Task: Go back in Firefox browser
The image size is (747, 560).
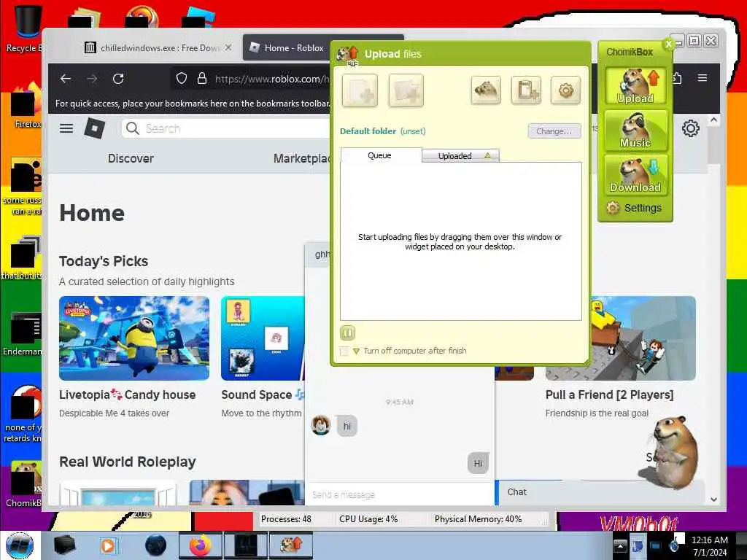Action: click(66, 79)
